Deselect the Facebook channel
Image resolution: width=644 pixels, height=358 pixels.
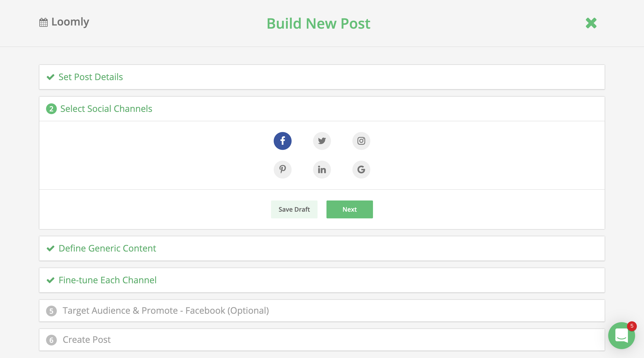pyautogui.click(x=282, y=141)
